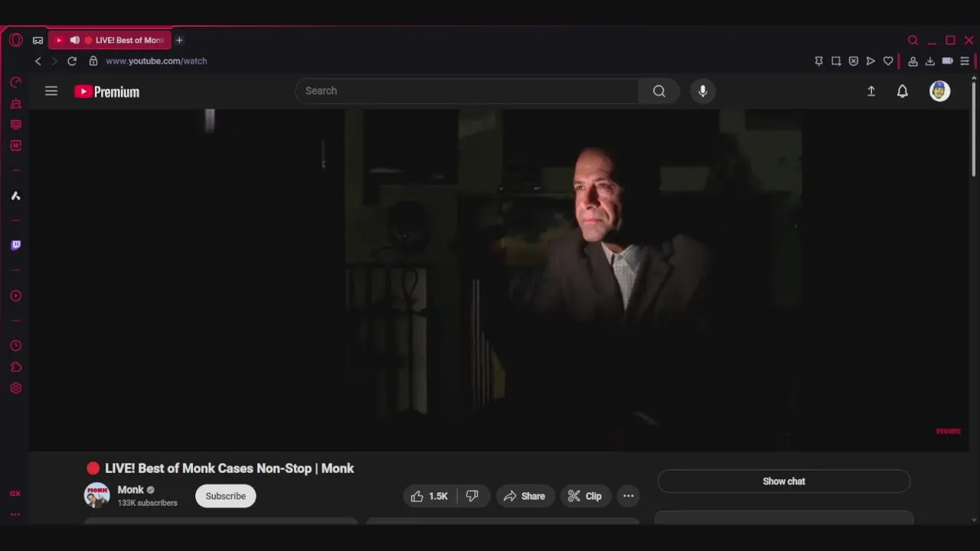Image resolution: width=980 pixels, height=551 pixels.
Task: Open the Monk channel avatar
Action: point(96,496)
